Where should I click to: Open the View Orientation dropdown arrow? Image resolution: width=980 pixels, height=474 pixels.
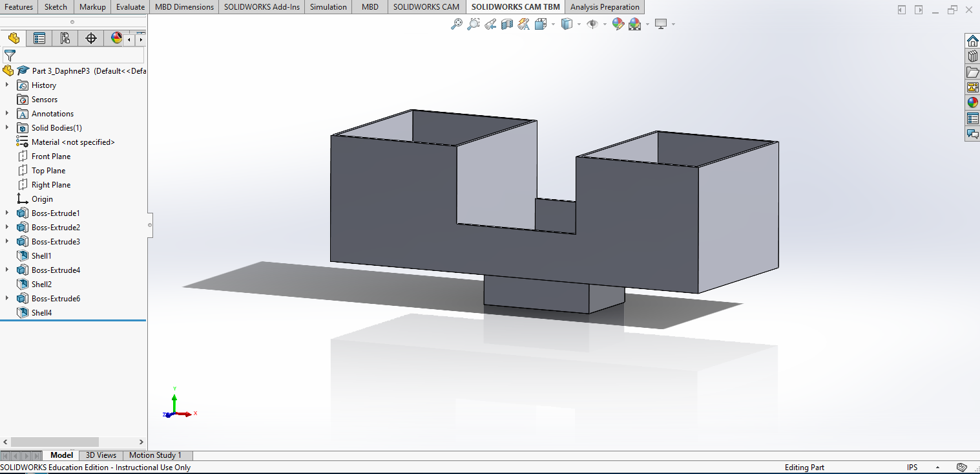point(554,25)
